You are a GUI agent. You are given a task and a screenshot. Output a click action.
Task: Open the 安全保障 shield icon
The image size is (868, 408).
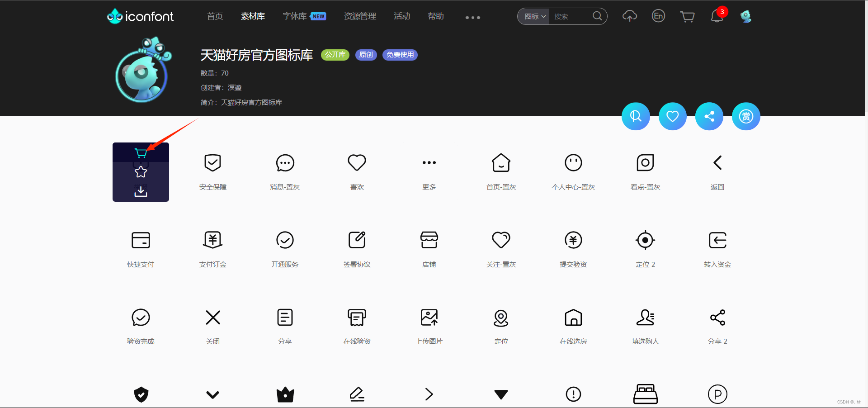tap(212, 163)
